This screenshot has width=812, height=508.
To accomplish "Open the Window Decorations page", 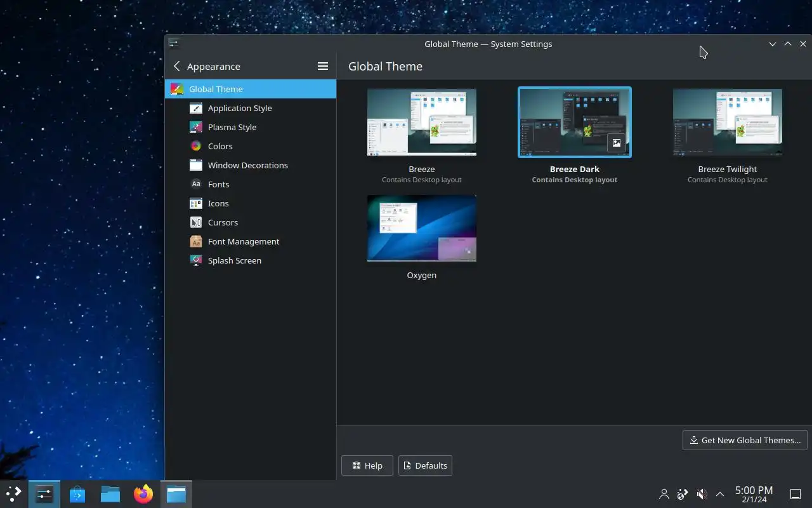I will (251, 165).
